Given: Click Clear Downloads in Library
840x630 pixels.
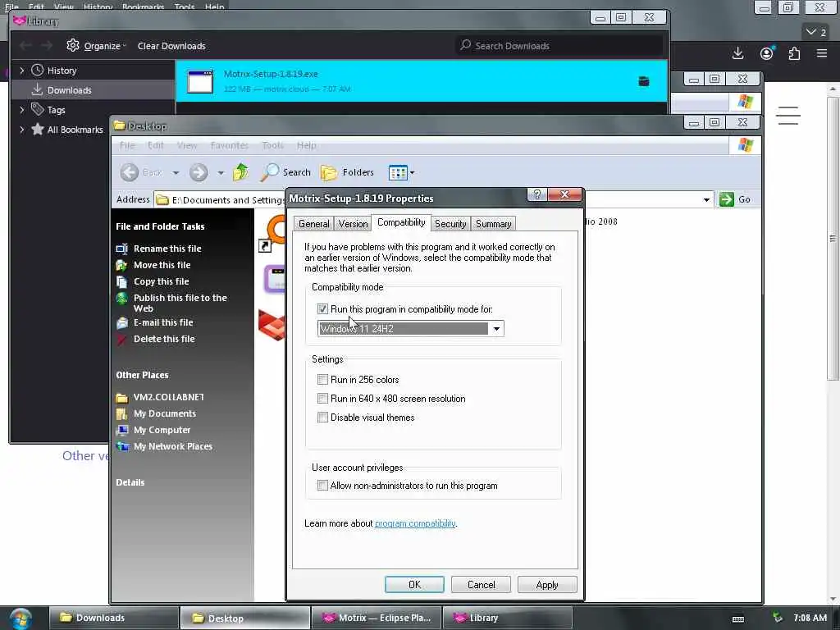Looking at the screenshot, I should click(171, 46).
